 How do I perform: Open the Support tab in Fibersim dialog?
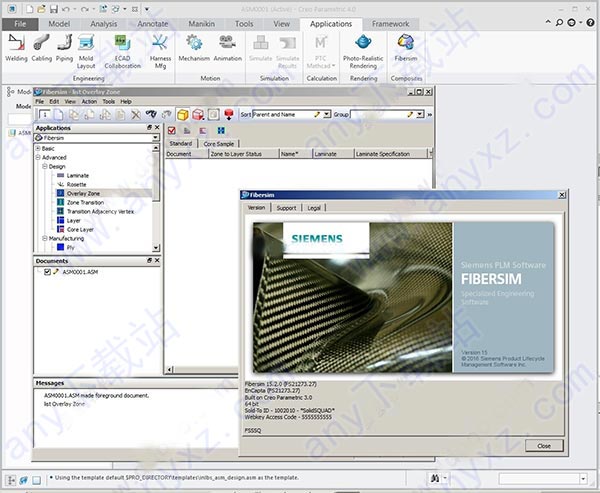click(286, 208)
